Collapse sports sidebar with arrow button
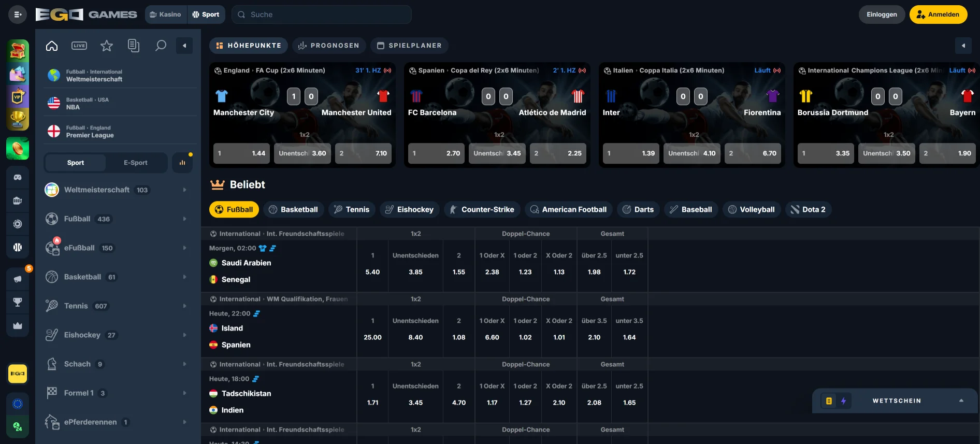Viewport: 980px width, 444px height. (184, 46)
